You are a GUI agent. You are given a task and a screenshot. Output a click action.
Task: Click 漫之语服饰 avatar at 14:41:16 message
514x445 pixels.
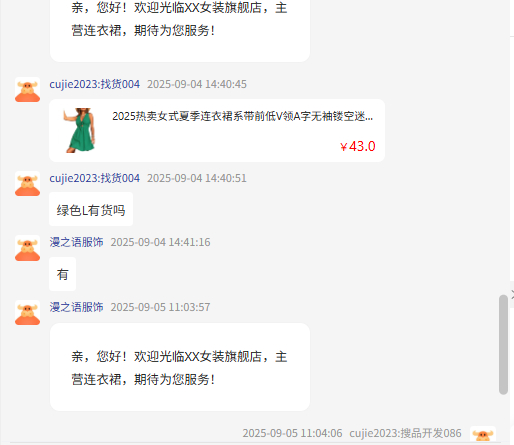coord(27,248)
